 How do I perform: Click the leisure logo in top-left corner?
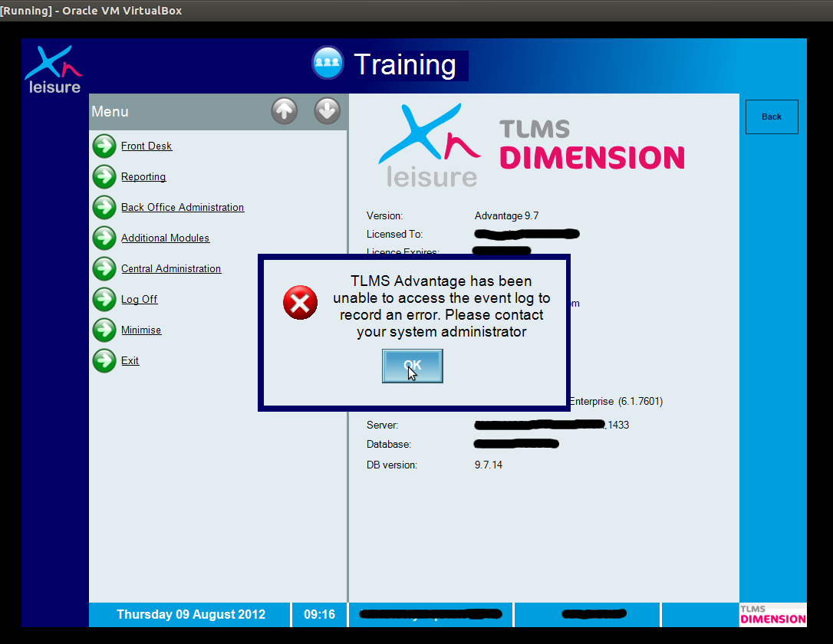54,70
